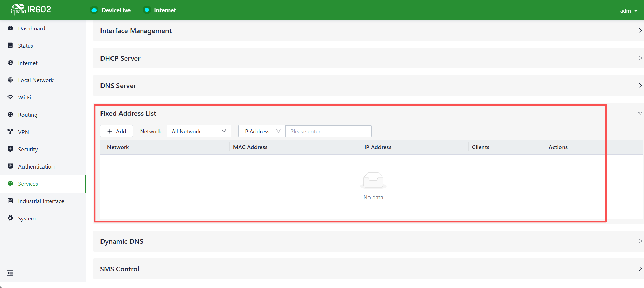Click the DeviceLive cloud status icon
The image size is (644, 288).
(x=94, y=10)
